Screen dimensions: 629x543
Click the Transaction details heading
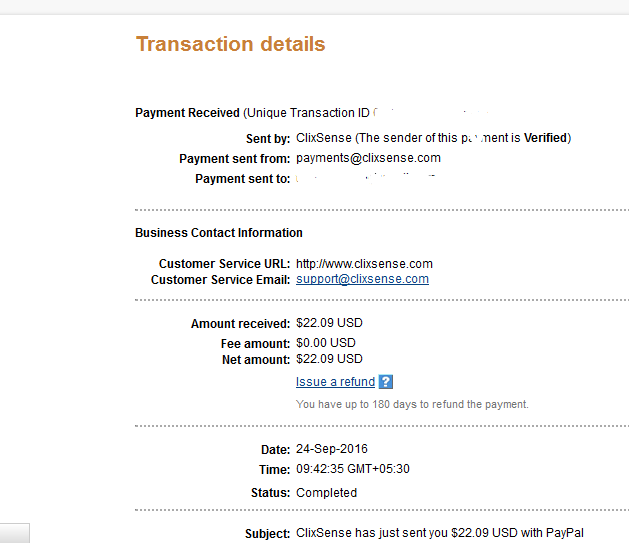230,44
